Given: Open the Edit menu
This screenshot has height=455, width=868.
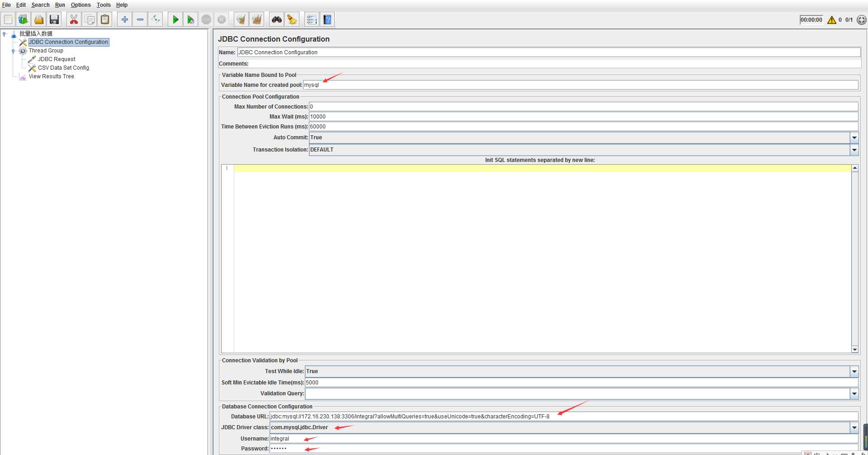Looking at the screenshot, I should pos(21,5).
